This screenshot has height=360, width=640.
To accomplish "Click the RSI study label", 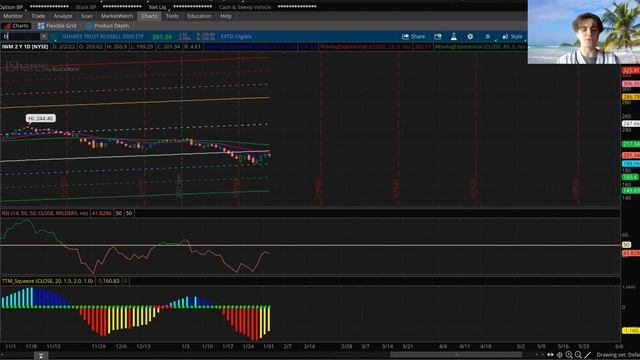I will (x=45, y=213).
